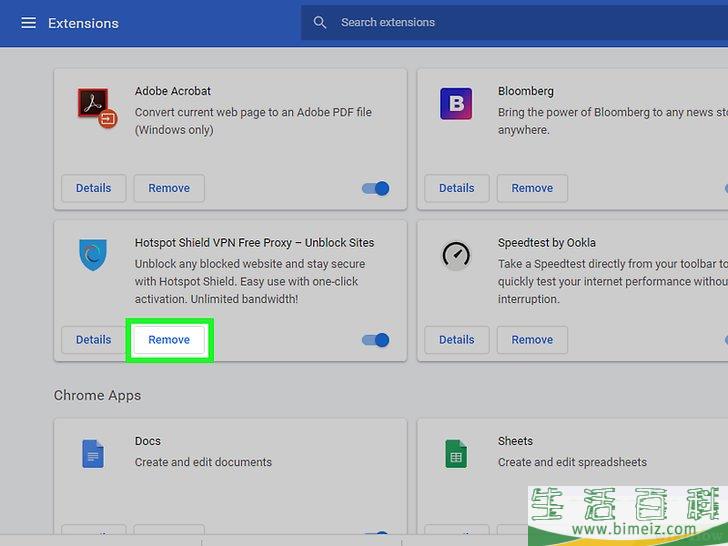Screen dimensions: 728x546
Task: Click the Adobe Acrobat extension icon
Action: pyautogui.click(x=97, y=108)
